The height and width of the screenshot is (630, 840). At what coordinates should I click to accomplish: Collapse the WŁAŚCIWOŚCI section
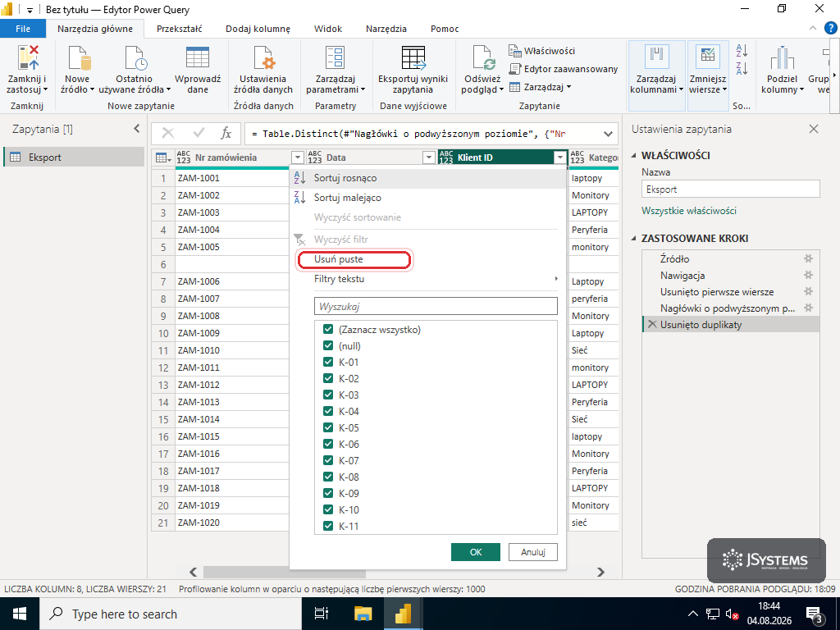coord(634,155)
